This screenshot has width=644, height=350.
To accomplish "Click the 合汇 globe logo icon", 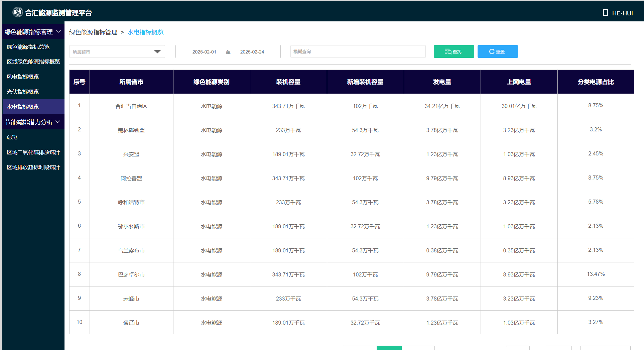I will [x=17, y=12].
